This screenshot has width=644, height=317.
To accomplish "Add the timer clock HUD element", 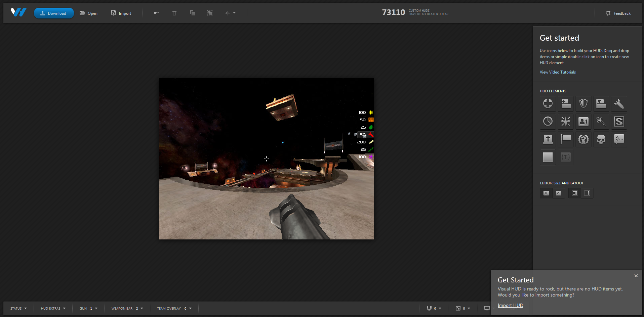I will pyautogui.click(x=548, y=122).
